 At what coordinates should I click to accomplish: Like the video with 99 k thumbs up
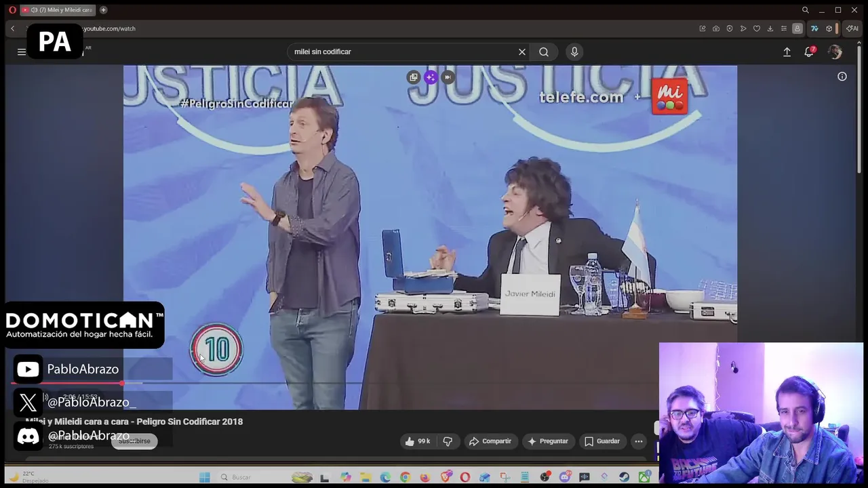tap(418, 441)
